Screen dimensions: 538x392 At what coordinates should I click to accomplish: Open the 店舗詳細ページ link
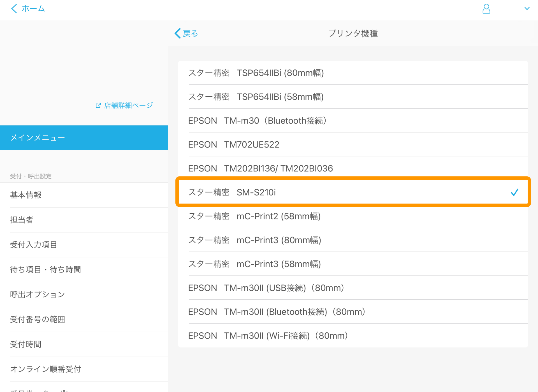tap(129, 105)
